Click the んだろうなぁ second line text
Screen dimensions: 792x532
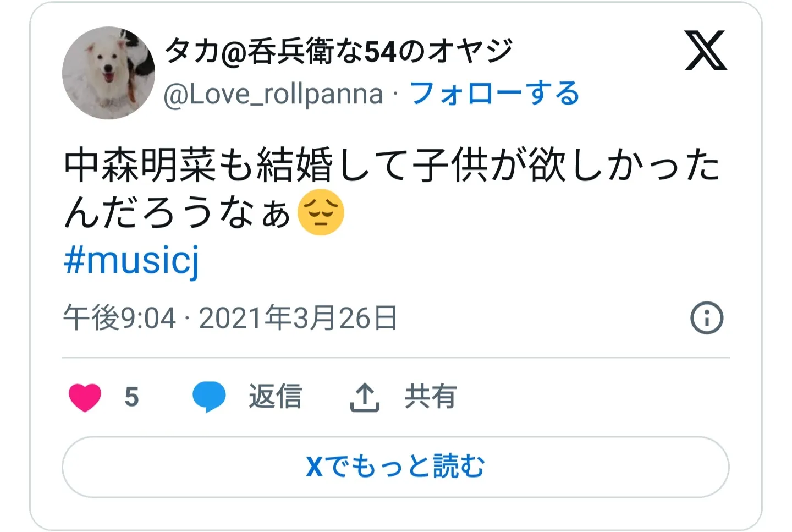coord(177,213)
